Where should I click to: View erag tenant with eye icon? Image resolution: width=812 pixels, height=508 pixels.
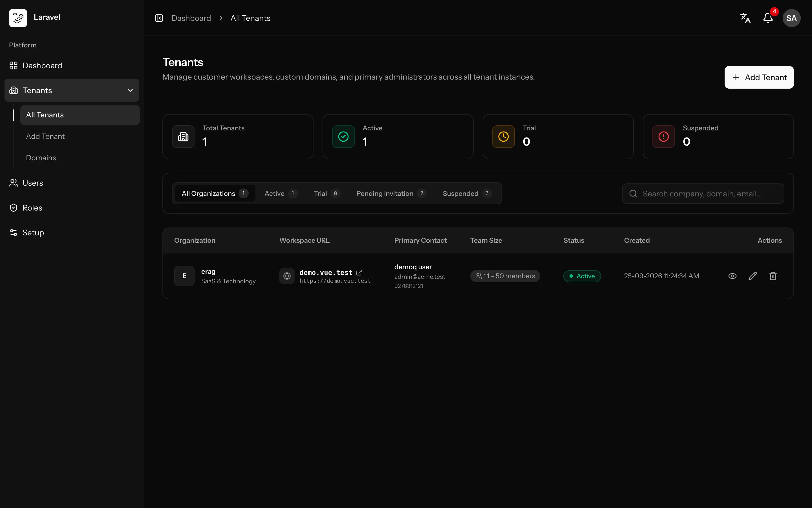pos(732,276)
